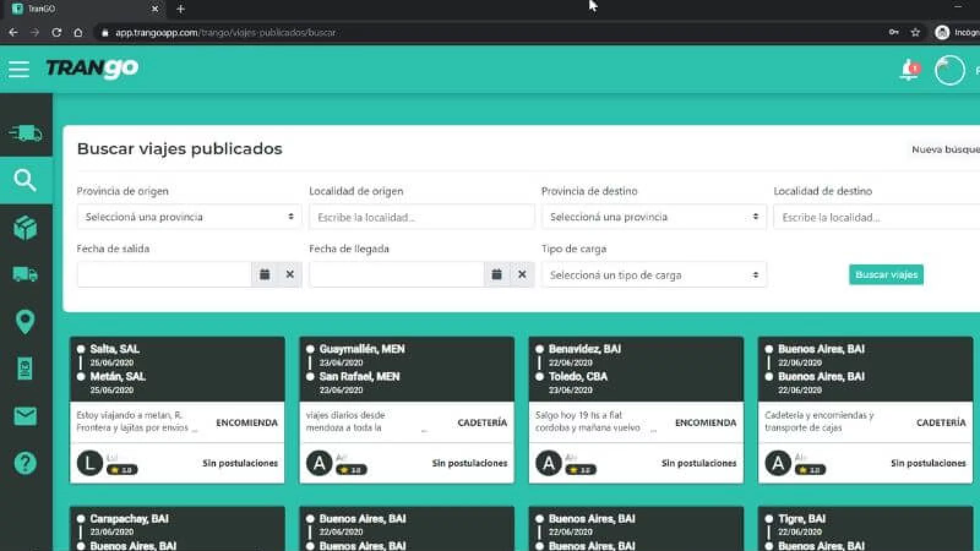Click the location pin sidebar icon
Image resolution: width=980 pixels, height=551 pixels.
(x=25, y=321)
